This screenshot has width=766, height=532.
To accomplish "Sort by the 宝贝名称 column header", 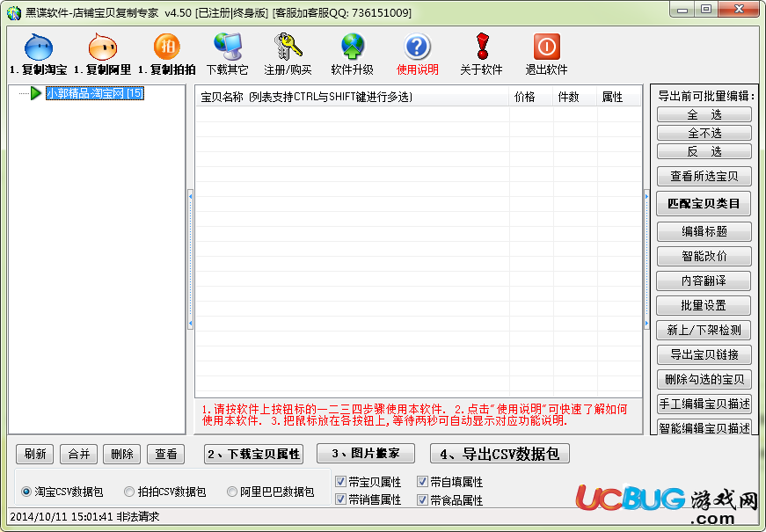I will (x=353, y=97).
